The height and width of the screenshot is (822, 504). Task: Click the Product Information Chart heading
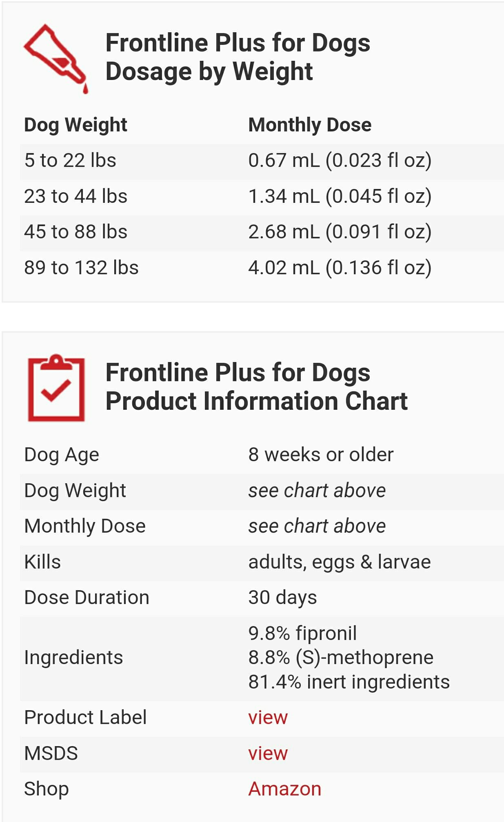[x=256, y=387]
